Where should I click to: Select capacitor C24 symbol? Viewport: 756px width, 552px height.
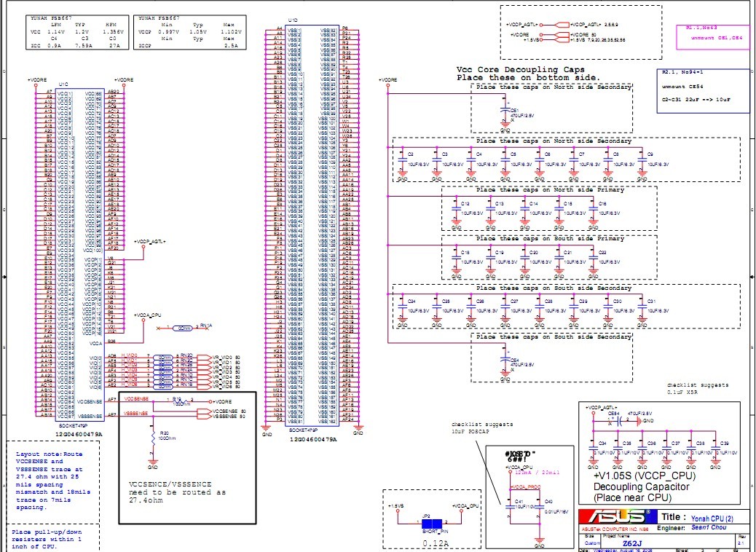(x=403, y=307)
